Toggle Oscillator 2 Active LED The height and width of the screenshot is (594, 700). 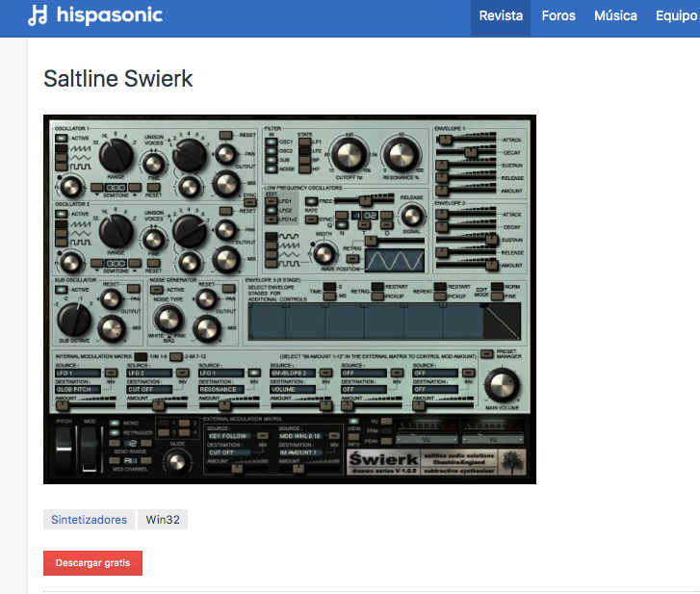tap(62, 214)
